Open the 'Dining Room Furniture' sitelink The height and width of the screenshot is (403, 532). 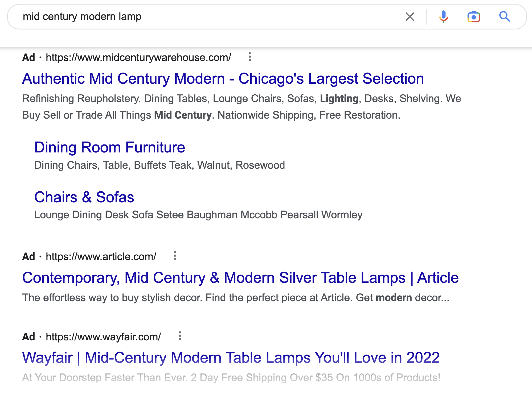coord(110,147)
